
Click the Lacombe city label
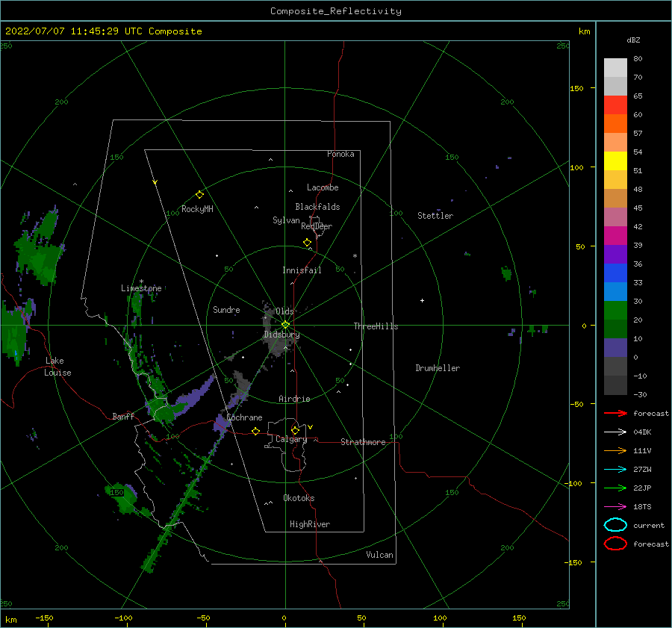(x=323, y=187)
